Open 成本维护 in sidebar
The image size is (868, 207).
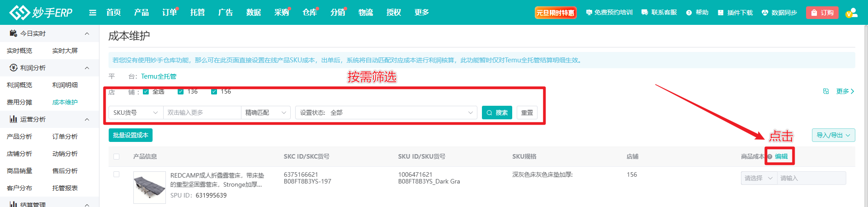(65, 102)
